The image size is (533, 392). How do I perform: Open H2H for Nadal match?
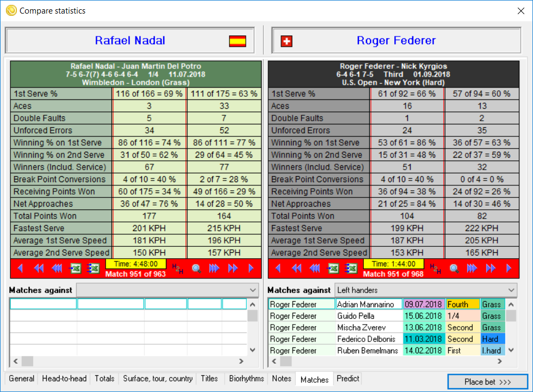click(x=177, y=269)
